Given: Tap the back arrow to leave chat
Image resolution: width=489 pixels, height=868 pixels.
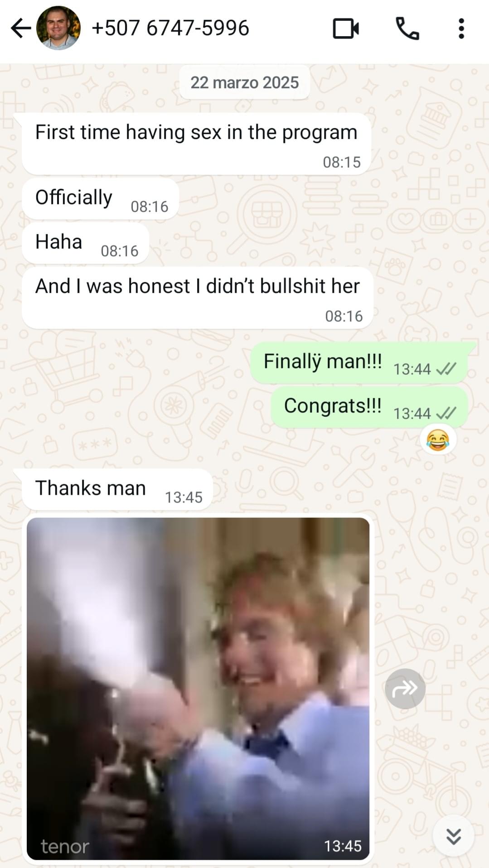Looking at the screenshot, I should (21, 28).
